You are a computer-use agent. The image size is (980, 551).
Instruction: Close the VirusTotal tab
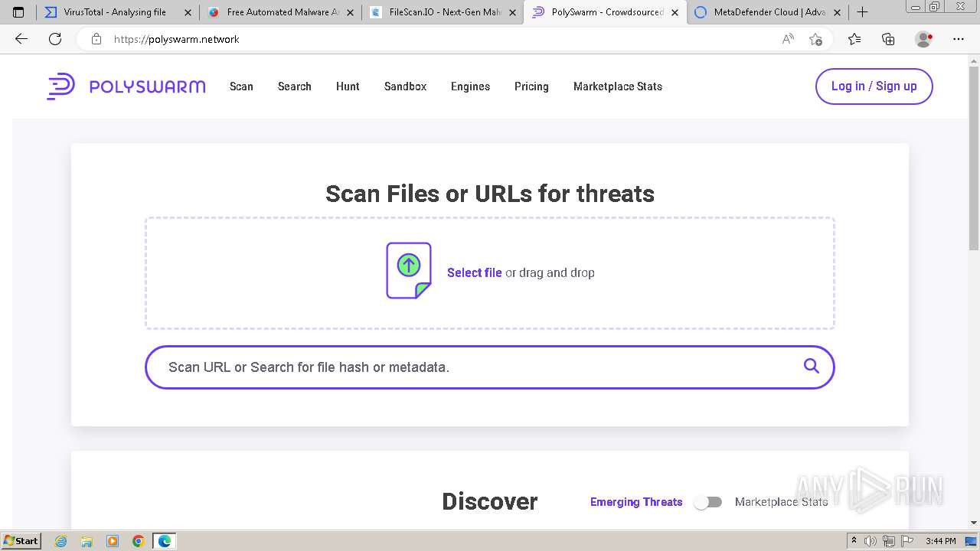click(188, 12)
